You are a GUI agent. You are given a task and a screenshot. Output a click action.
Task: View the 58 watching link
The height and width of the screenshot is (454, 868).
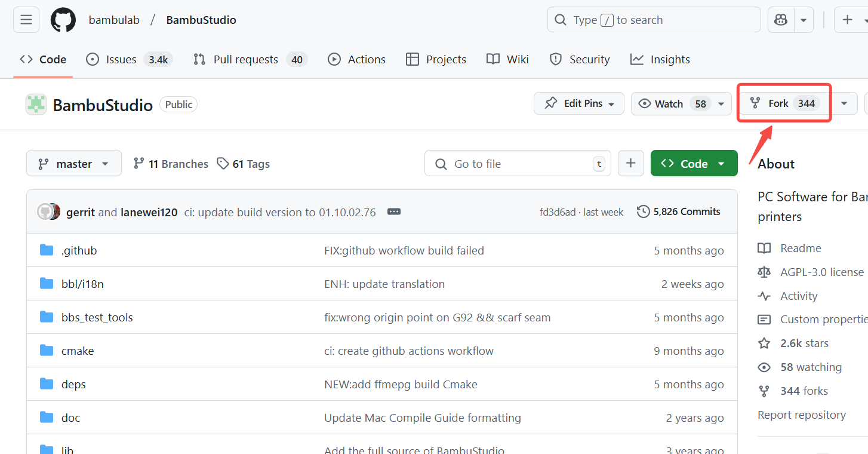click(x=800, y=367)
